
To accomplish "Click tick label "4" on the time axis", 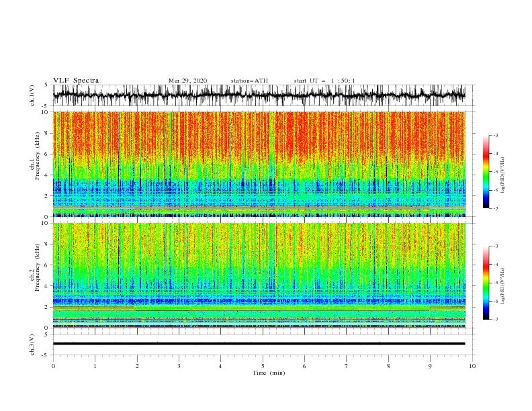I will (220, 366).
